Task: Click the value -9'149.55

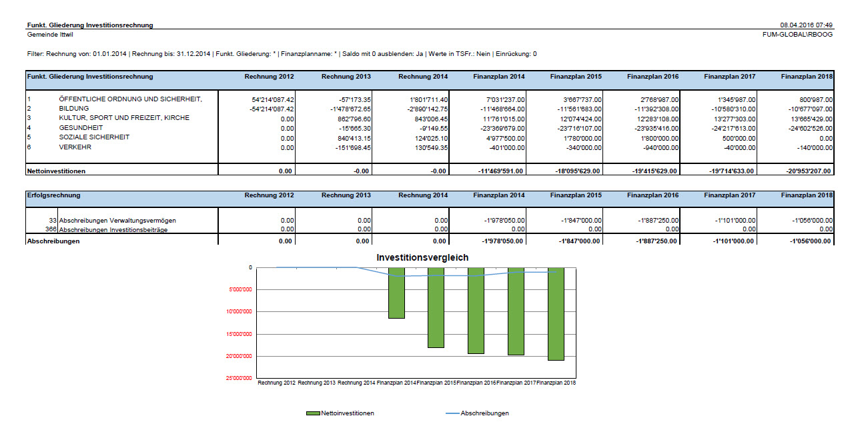Action: click(432, 128)
